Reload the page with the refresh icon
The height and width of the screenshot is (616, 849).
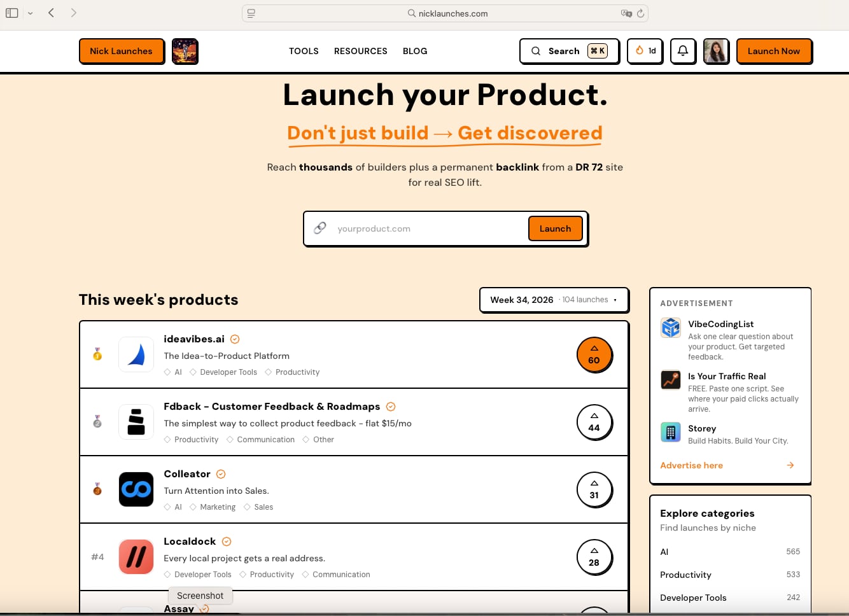640,13
